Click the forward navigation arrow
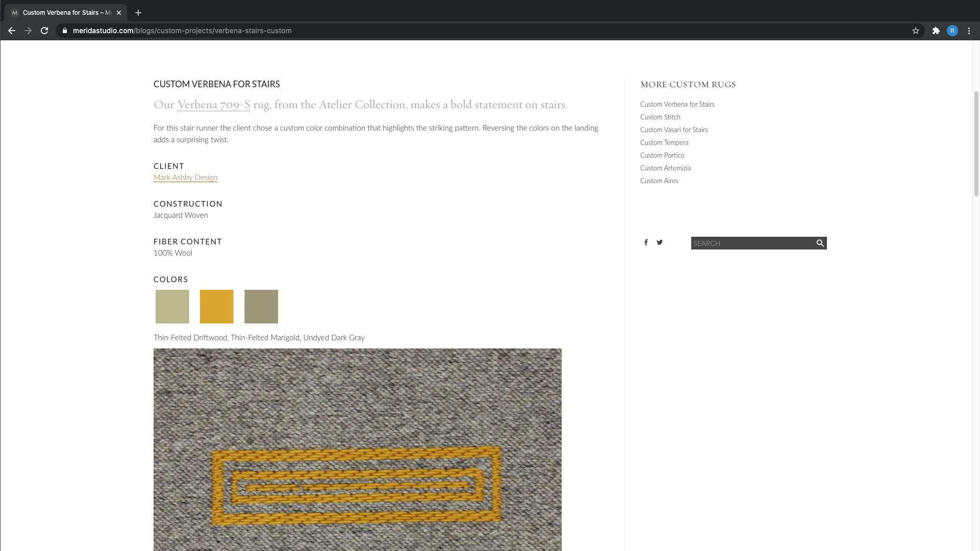980x551 pixels. 28,31
